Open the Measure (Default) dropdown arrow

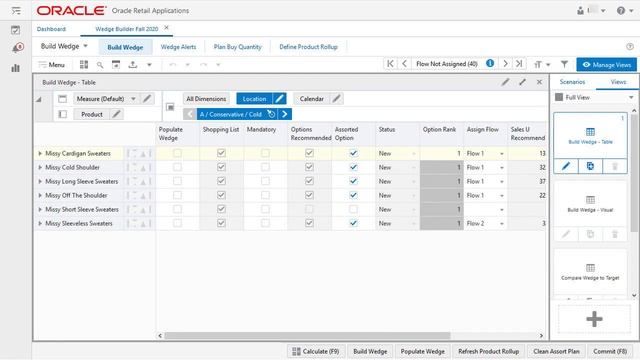coord(133,99)
